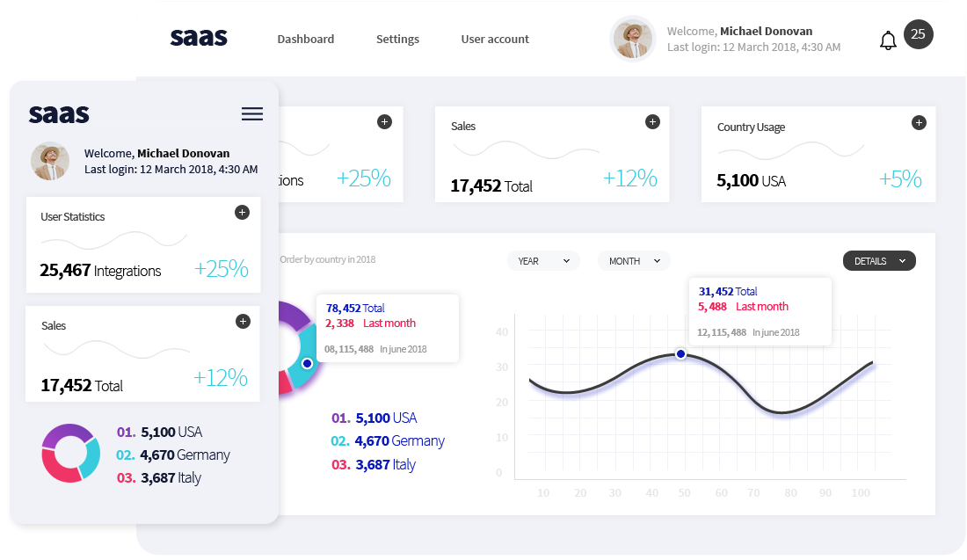This screenshot has height=560, width=967.
Task: Open the hamburger menu in mobile panel
Action: click(x=251, y=114)
